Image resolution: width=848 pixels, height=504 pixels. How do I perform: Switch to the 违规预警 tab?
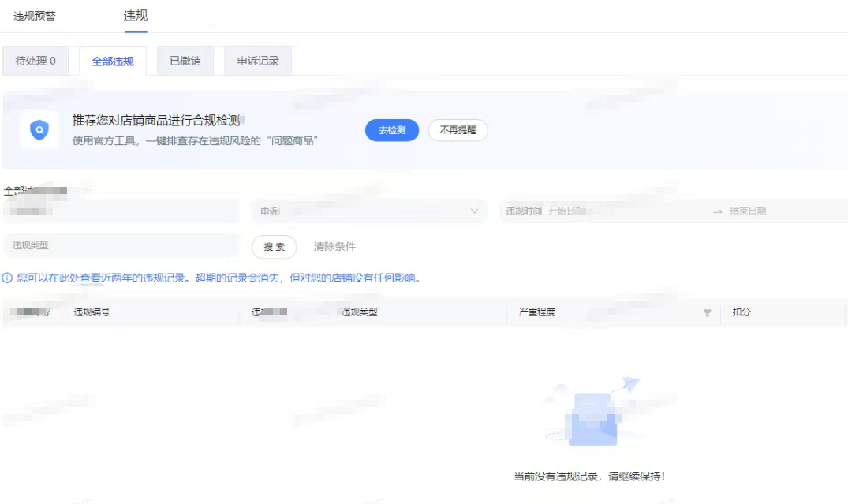click(35, 16)
